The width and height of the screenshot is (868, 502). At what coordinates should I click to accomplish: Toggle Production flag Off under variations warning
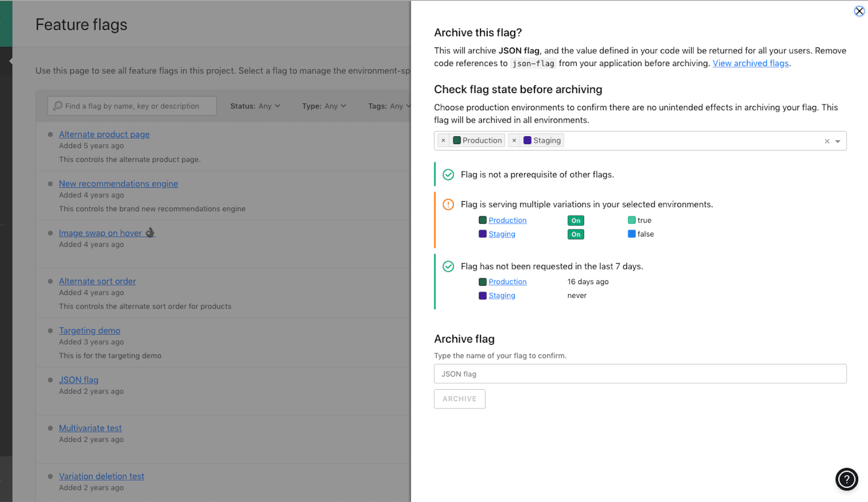pyautogui.click(x=575, y=220)
